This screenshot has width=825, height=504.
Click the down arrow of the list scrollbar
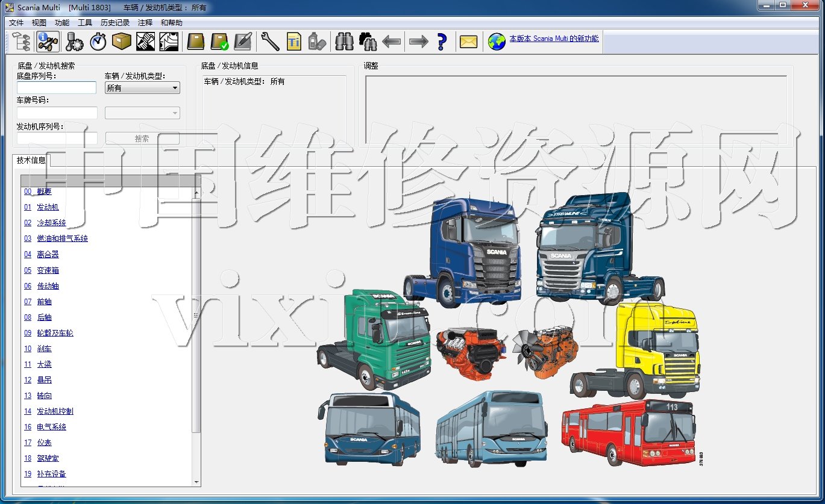coord(196,482)
